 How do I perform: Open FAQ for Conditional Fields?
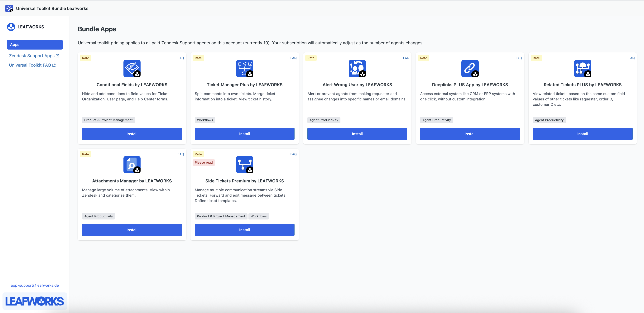point(181,58)
